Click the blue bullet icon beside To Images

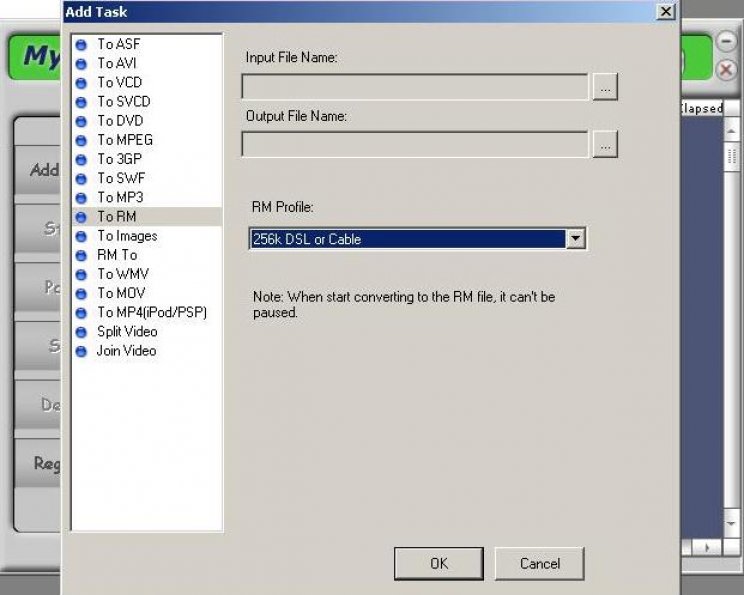81,236
